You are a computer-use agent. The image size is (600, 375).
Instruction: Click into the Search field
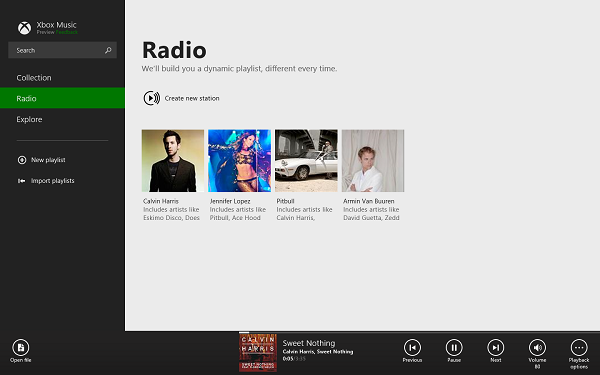62,50
